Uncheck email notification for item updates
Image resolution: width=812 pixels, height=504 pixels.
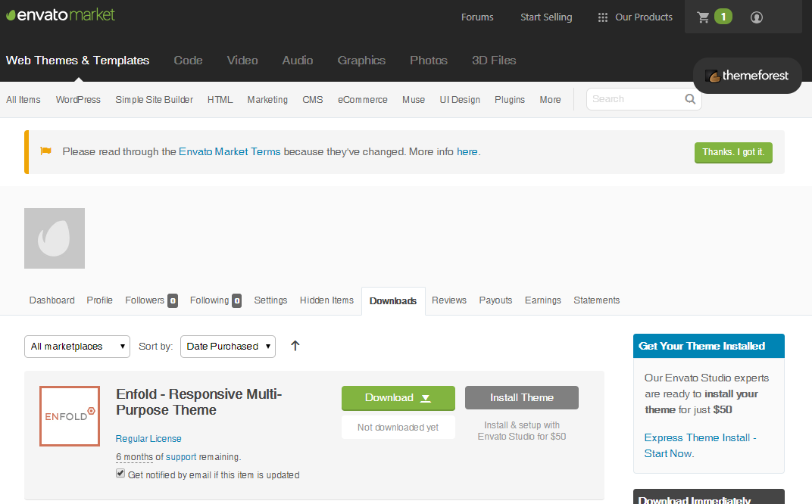[120, 474]
